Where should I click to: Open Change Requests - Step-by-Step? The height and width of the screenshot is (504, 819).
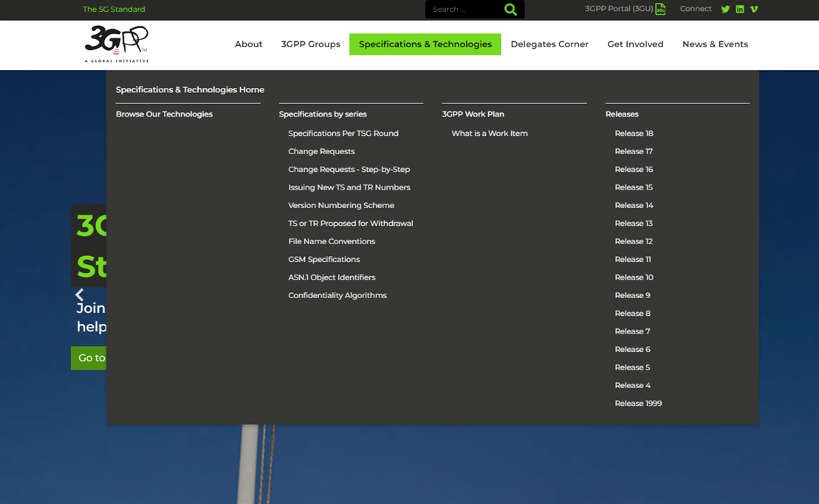(x=349, y=169)
